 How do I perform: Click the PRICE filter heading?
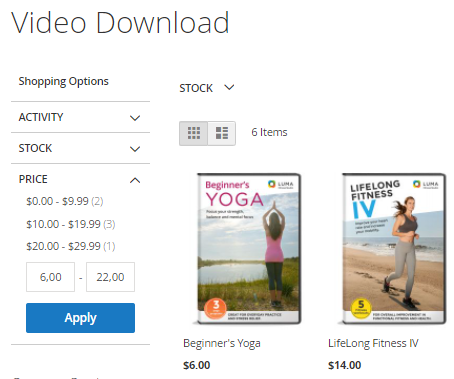point(33,179)
